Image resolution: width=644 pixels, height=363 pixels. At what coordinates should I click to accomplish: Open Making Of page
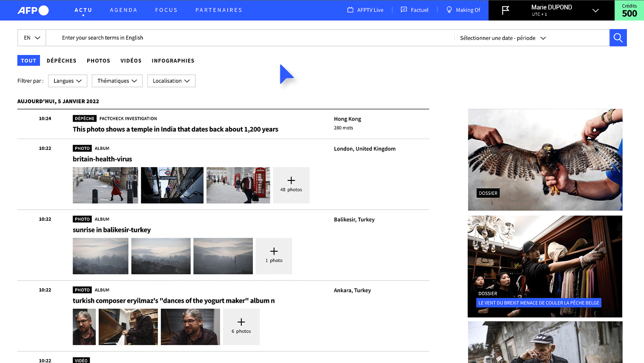pyautogui.click(x=463, y=10)
